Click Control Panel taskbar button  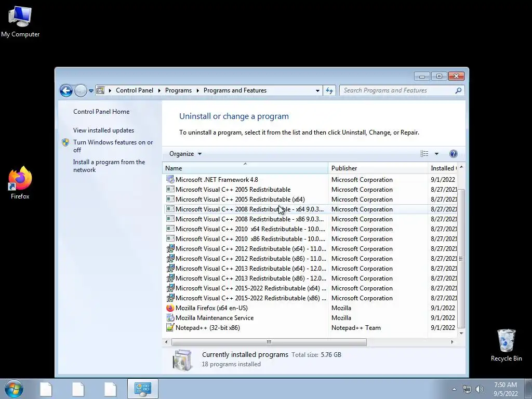142,389
